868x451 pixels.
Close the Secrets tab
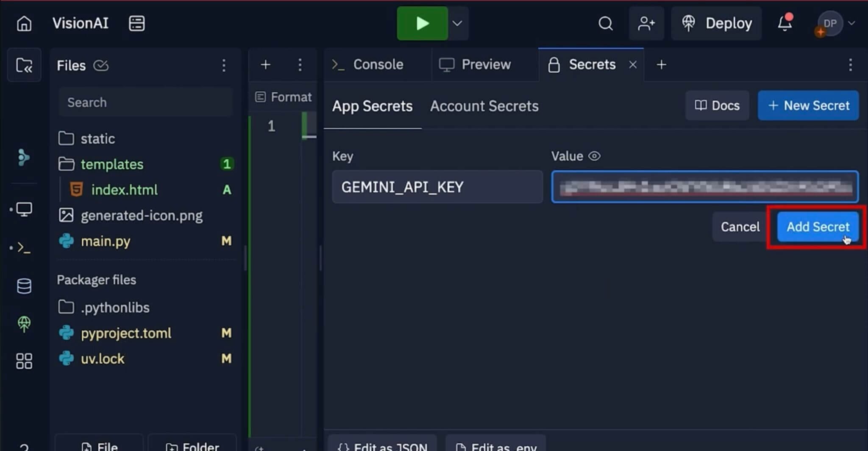coord(633,64)
